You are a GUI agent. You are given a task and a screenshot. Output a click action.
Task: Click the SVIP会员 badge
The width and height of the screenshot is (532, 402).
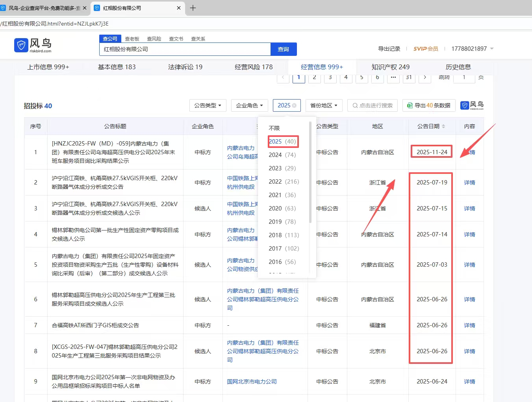click(426, 49)
